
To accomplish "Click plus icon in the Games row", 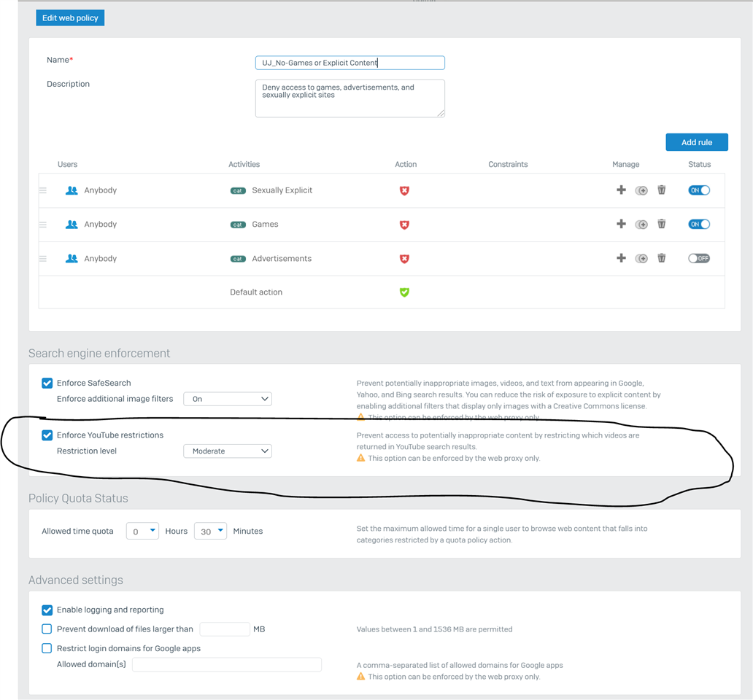I will pyautogui.click(x=621, y=224).
